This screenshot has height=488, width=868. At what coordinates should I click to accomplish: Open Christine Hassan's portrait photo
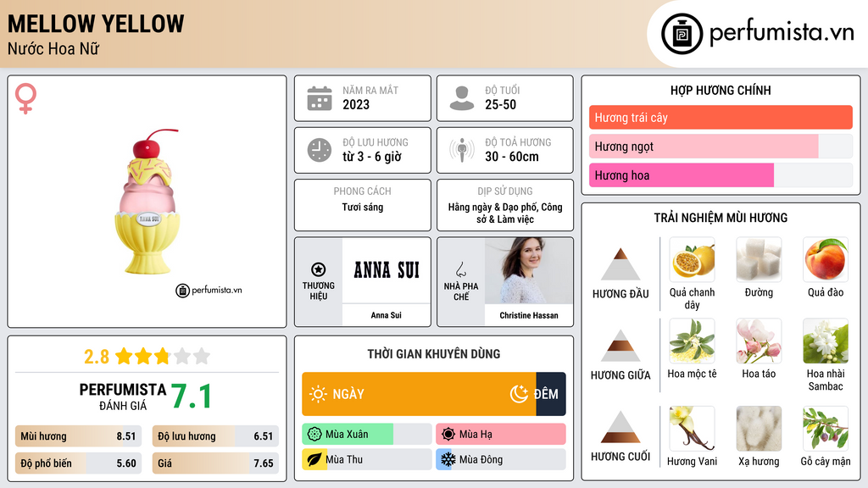click(529, 270)
